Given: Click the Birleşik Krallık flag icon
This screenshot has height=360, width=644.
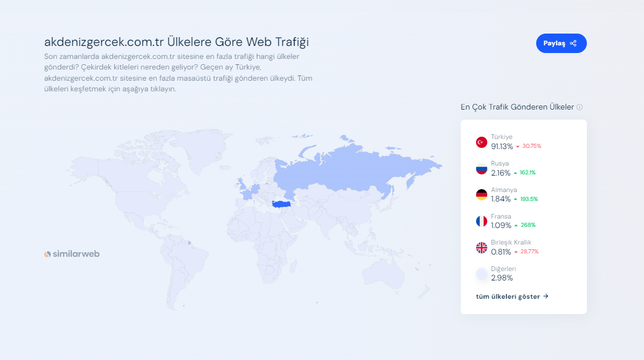Looking at the screenshot, I should click(x=481, y=247).
